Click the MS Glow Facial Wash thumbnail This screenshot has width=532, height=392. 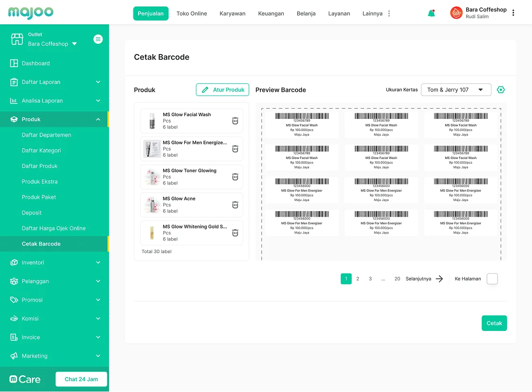152,121
